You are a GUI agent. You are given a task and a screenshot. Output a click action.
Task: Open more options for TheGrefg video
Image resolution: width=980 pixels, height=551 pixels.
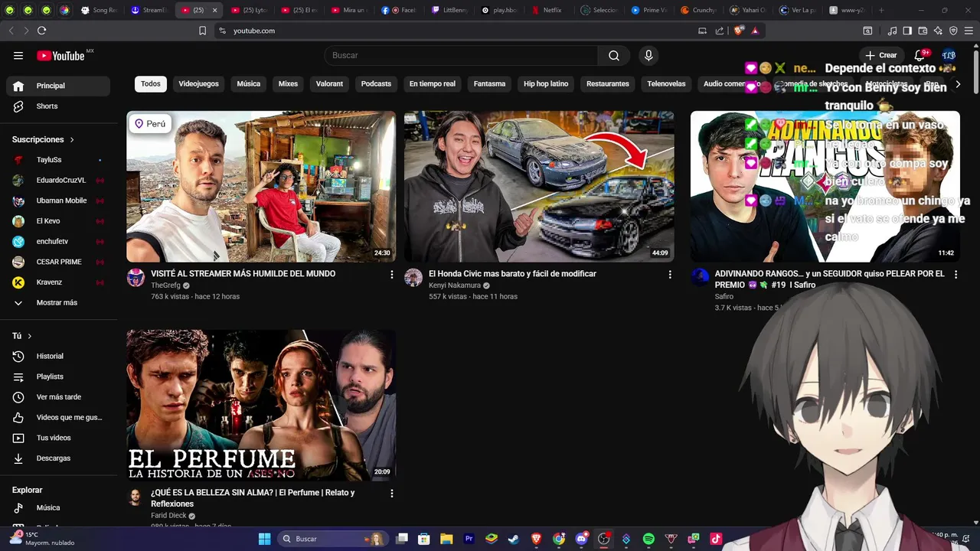pos(391,274)
